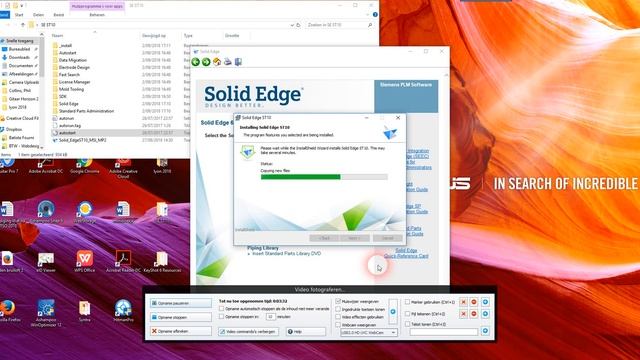This screenshot has height=360, width=640.
Task: Enable Ingedrukte toetsen tonen checkbox
Action: (x=338, y=309)
